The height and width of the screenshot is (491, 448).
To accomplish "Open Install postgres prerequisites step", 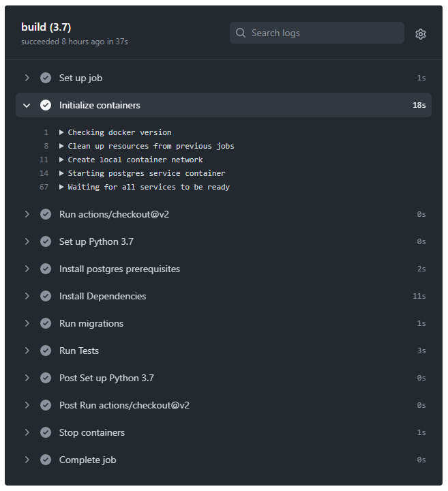I will point(224,269).
